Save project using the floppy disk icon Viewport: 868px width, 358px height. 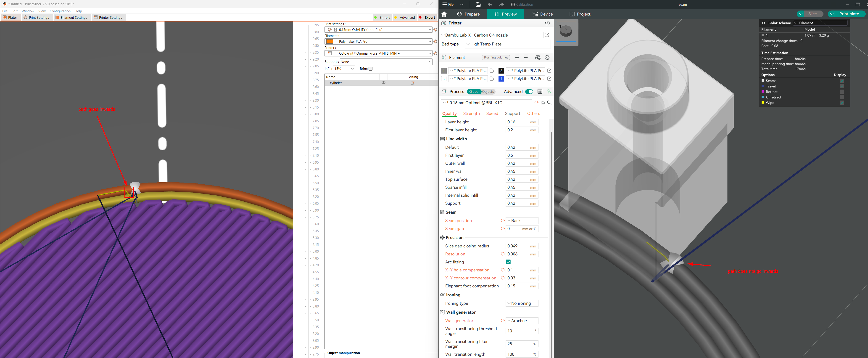pos(478,4)
